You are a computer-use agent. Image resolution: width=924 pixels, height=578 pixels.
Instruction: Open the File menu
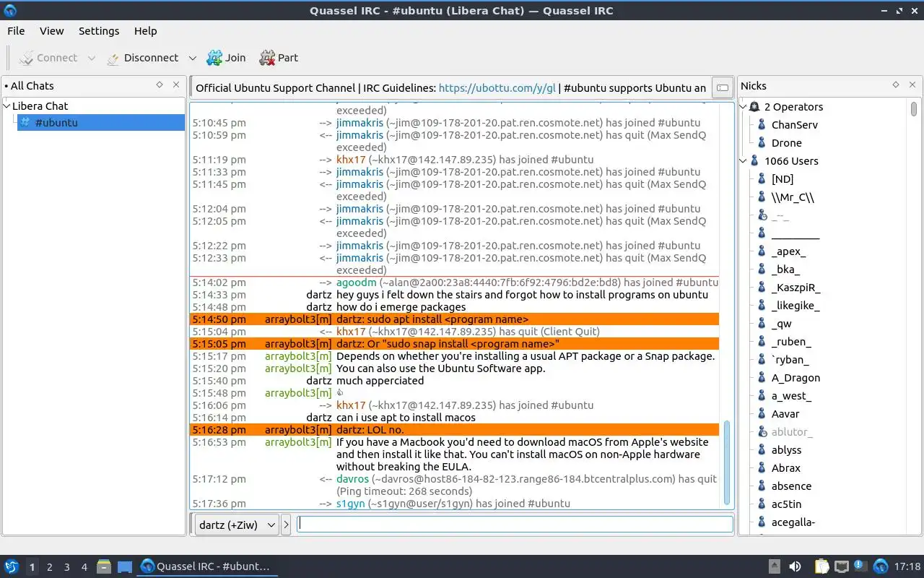[x=16, y=31]
